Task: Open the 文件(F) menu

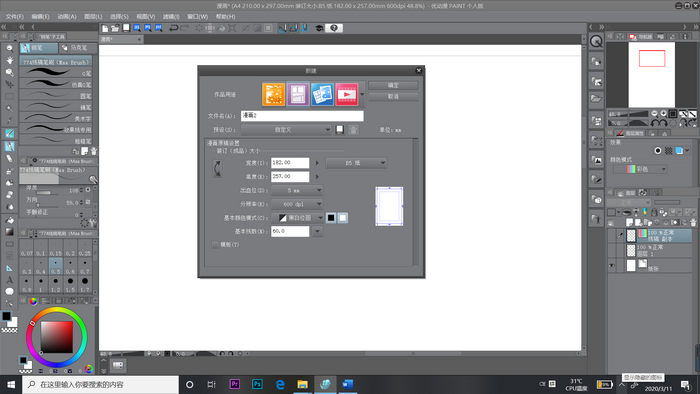Action: tap(15, 17)
